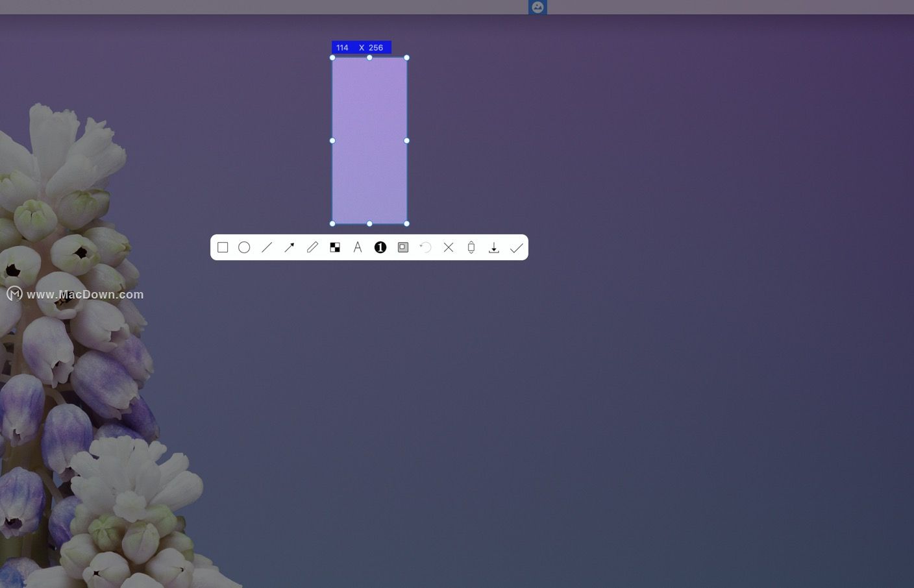The height and width of the screenshot is (588, 914).
Task: Choose the numbered step marker tool
Action: [x=380, y=247]
